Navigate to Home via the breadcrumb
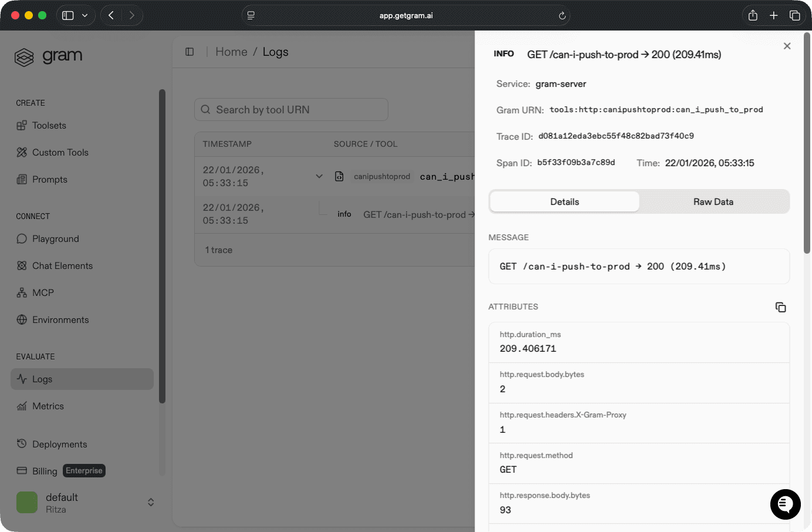 pos(231,52)
